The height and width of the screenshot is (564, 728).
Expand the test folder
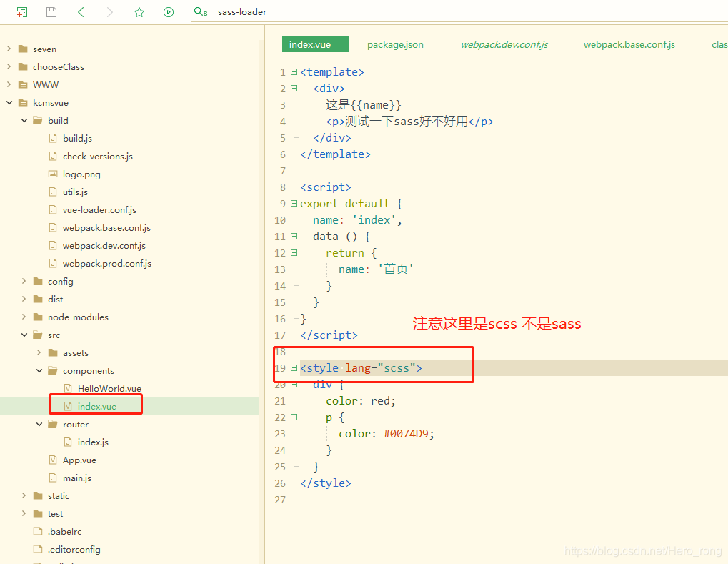24,513
